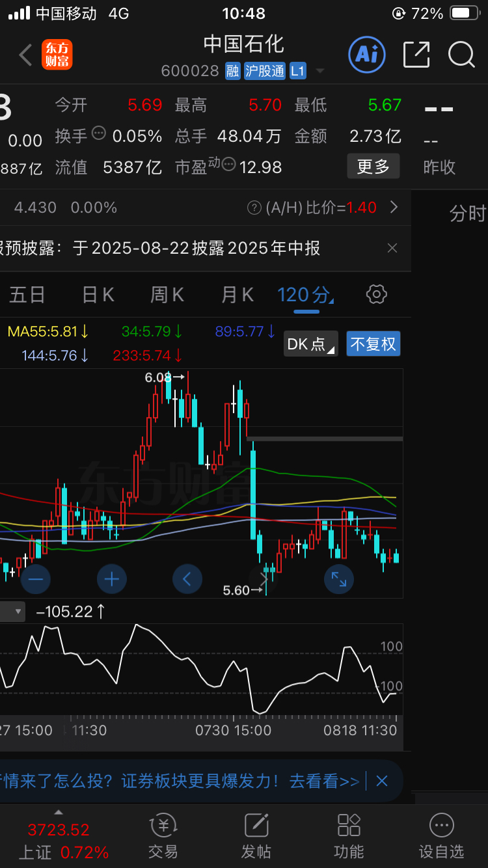
Task: Dismiss the 2025年中报 disclosure notice
Action: [x=392, y=248]
